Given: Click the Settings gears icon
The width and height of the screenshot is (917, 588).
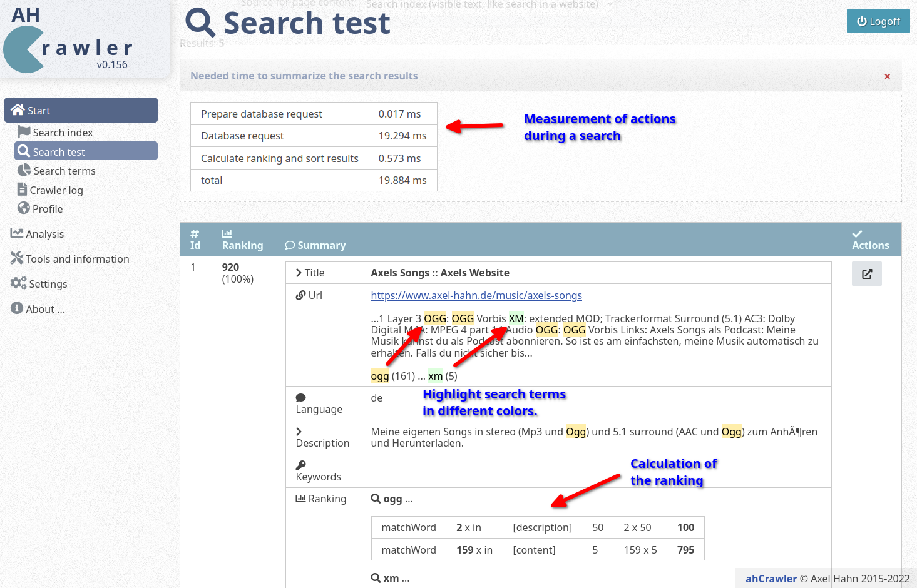Looking at the screenshot, I should click(18, 283).
